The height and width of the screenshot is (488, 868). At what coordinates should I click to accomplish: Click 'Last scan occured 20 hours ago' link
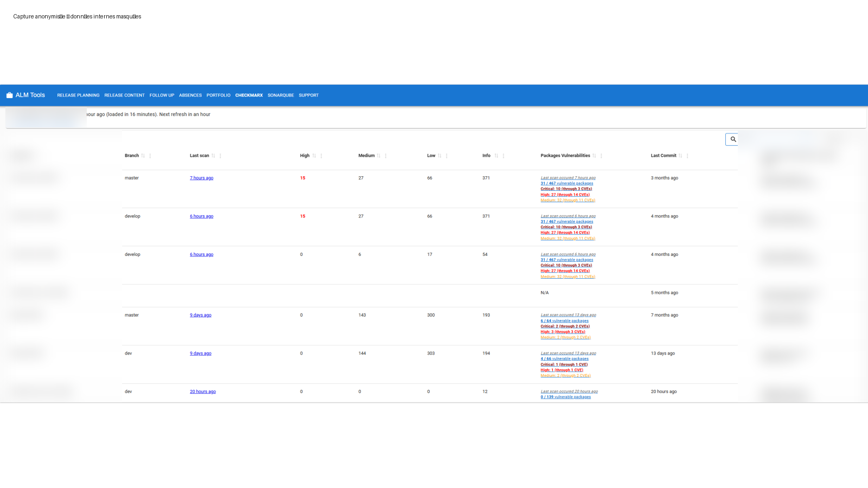tap(569, 391)
